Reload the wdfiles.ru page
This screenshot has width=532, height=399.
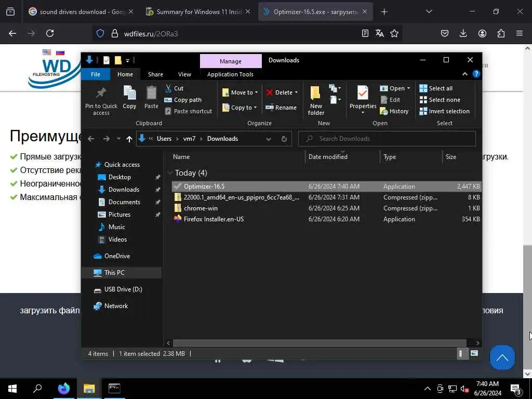click(x=50, y=33)
